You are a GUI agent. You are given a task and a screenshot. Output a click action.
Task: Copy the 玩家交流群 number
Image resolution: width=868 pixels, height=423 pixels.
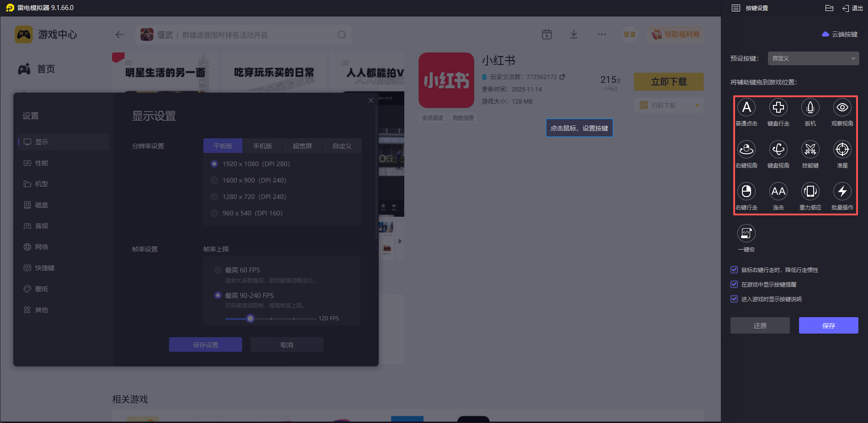pyautogui.click(x=562, y=77)
